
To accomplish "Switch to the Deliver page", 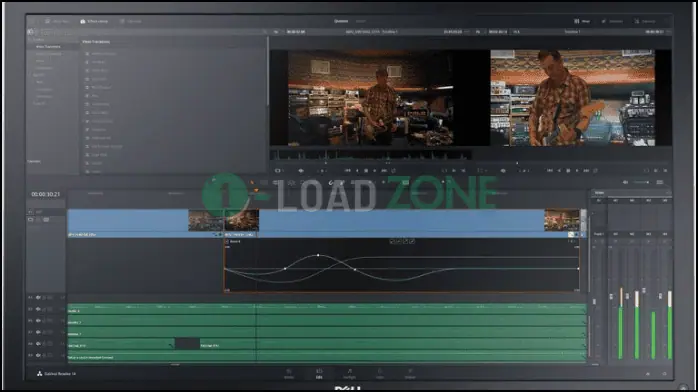I will click(x=410, y=374).
